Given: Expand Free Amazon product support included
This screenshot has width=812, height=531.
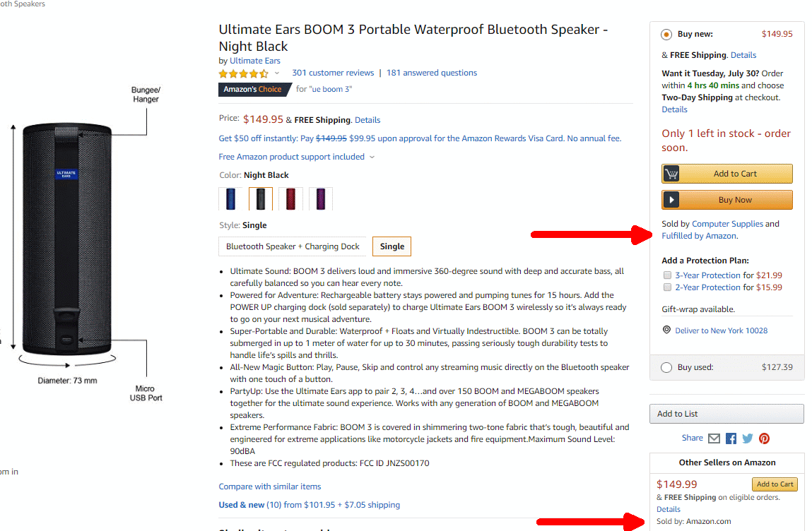Looking at the screenshot, I should click(297, 157).
